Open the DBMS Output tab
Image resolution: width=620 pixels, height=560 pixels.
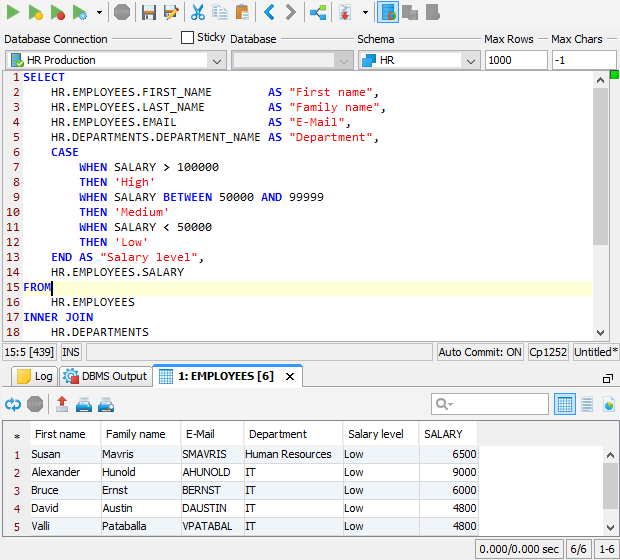(x=105, y=377)
